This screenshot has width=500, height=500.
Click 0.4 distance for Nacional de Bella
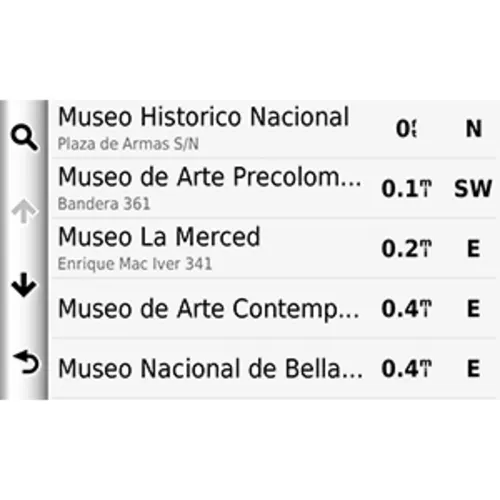(407, 369)
